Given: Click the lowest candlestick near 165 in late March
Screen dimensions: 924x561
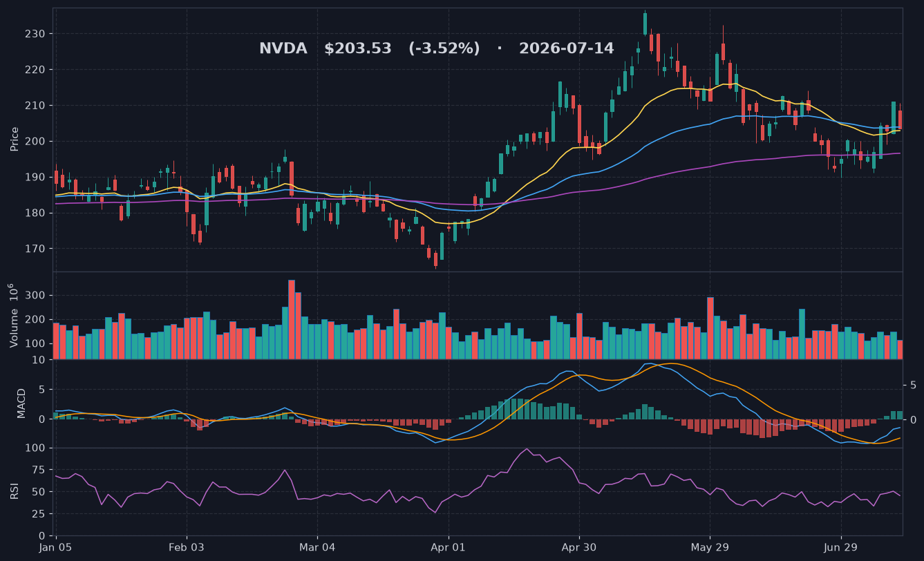Looking at the screenshot, I should coord(435,258).
